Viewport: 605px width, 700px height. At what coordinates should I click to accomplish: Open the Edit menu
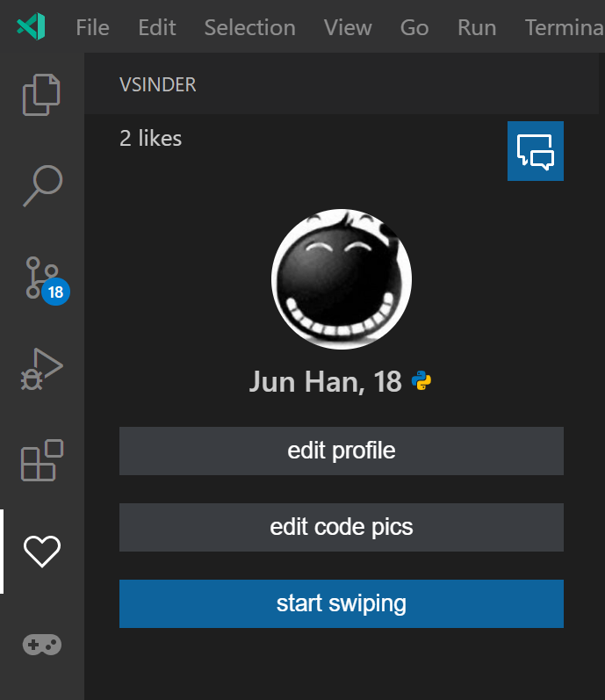pyautogui.click(x=157, y=28)
